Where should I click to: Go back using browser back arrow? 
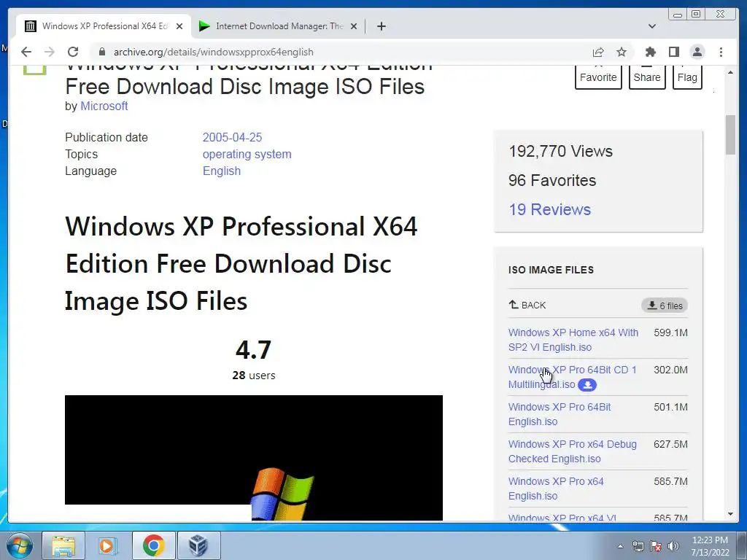26,52
